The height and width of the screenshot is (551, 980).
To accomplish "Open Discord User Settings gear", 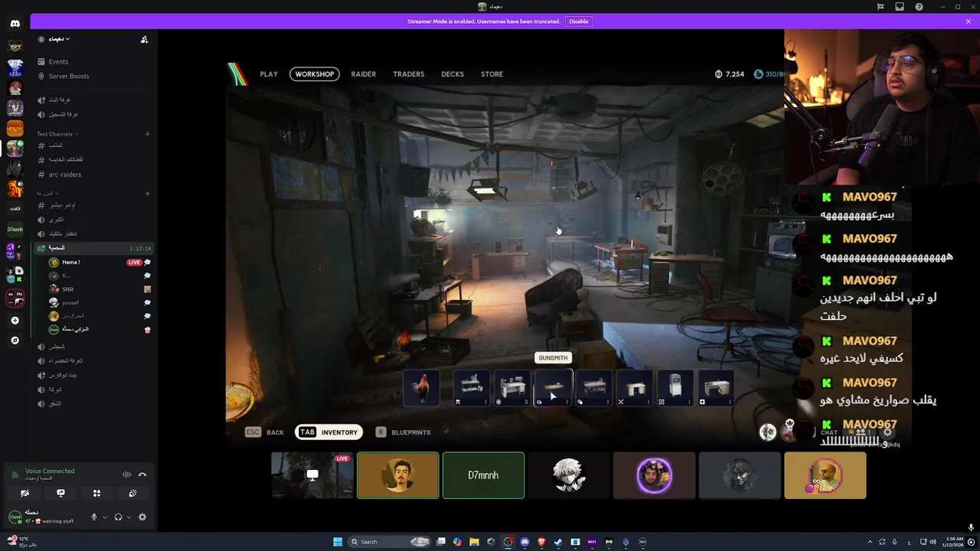I will click(142, 517).
